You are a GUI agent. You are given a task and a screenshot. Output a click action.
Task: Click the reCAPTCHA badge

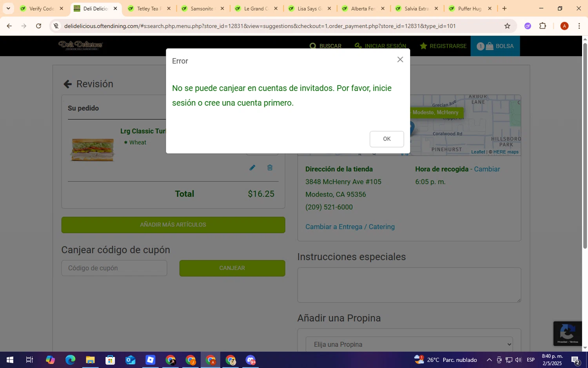(x=568, y=333)
